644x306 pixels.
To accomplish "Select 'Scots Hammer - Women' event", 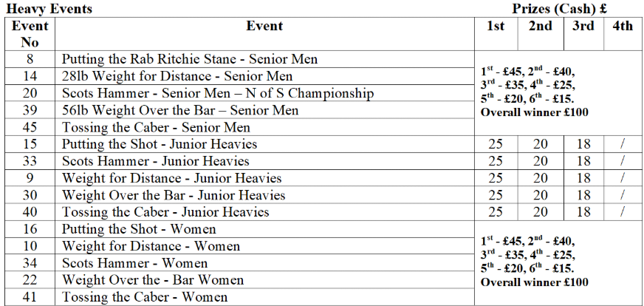I will (x=134, y=263).
